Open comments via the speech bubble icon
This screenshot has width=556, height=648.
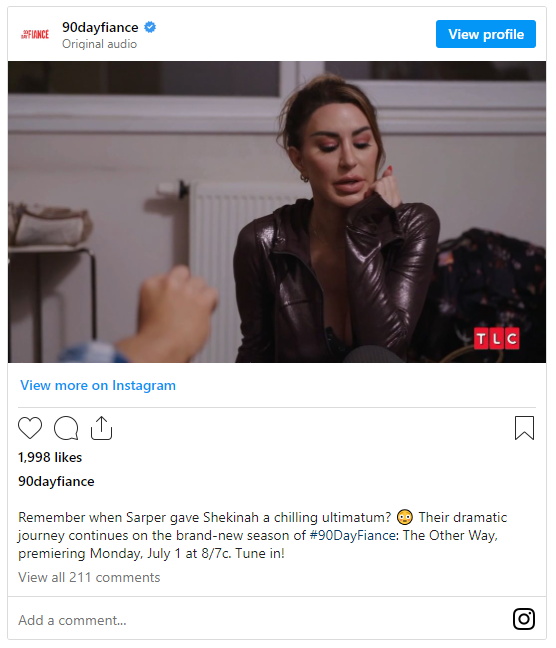(66, 428)
